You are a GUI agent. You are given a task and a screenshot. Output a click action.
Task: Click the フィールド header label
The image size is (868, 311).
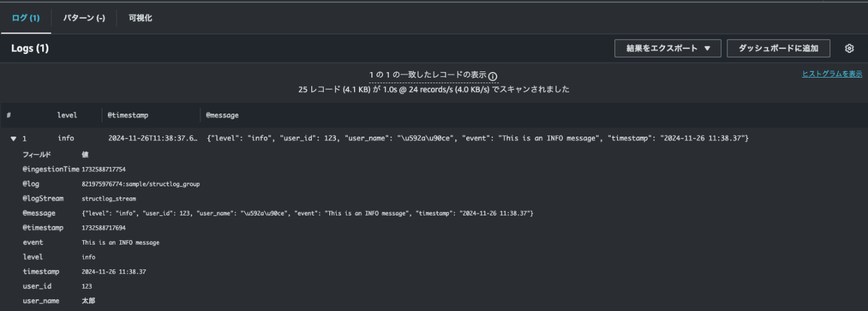(37, 155)
